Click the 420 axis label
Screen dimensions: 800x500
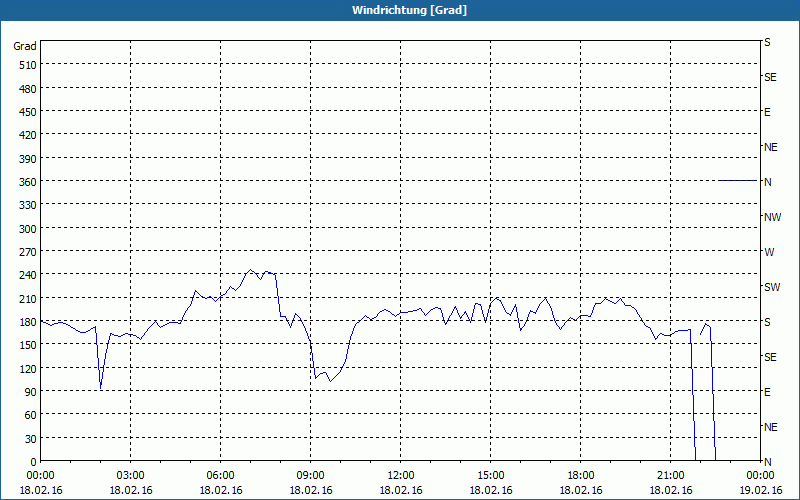pyautogui.click(x=28, y=135)
